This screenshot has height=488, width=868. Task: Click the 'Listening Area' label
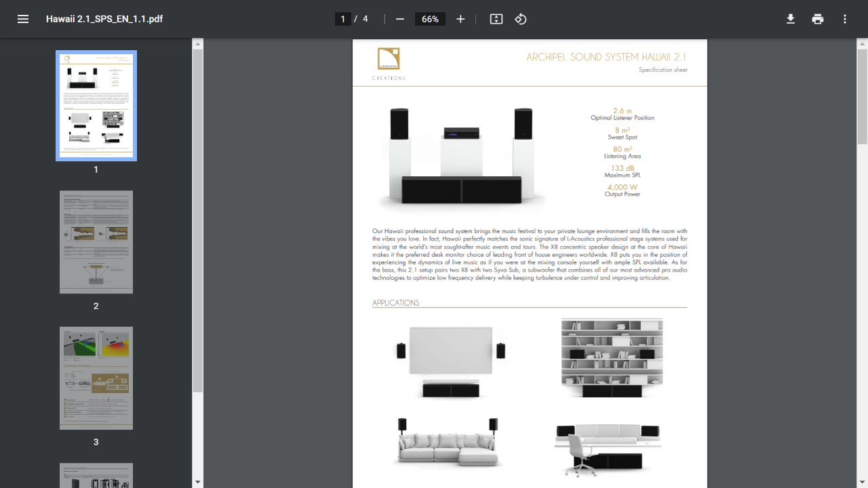[x=623, y=156]
